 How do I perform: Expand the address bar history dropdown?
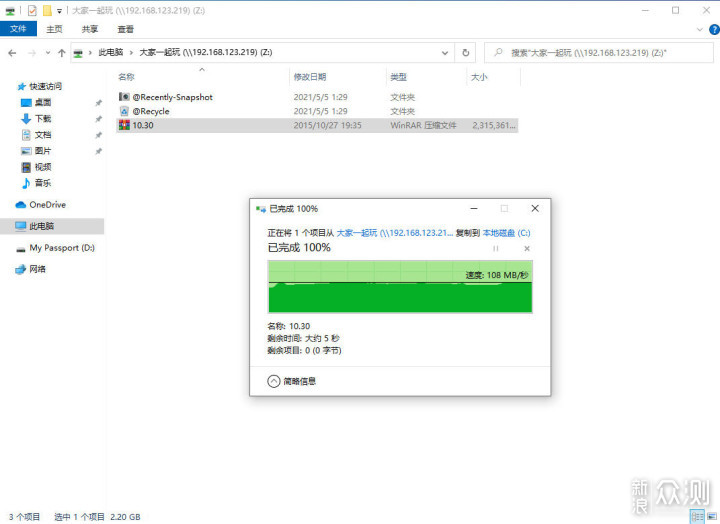pyautogui.click(x=444, y=53)
